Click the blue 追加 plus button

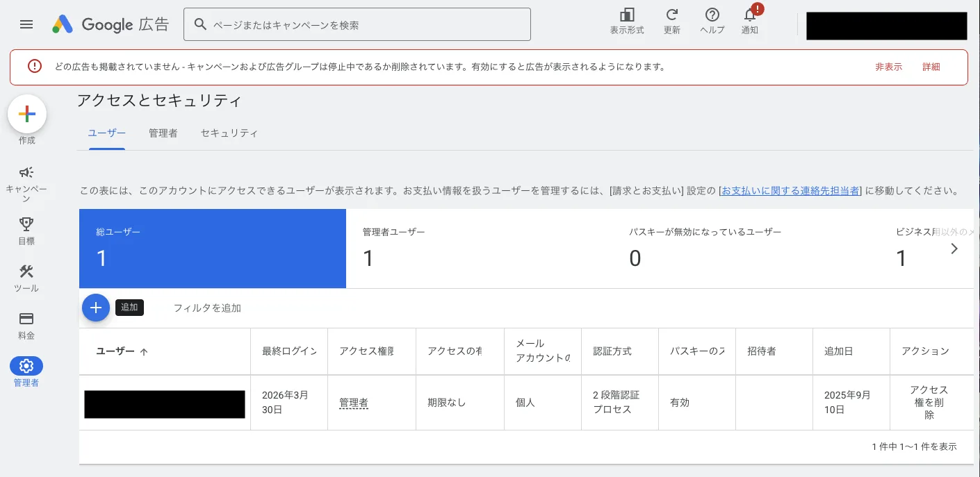(x=96, y=308)
